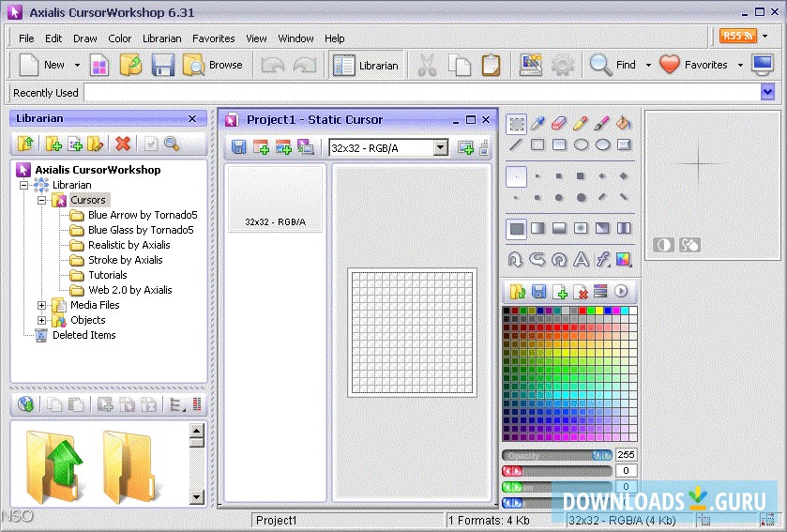Click the new folder icon in Librarian toolbar
Image resolution: width=787 pixels, height=532 pixels.
pyautogui.click(x=53, y=144)
